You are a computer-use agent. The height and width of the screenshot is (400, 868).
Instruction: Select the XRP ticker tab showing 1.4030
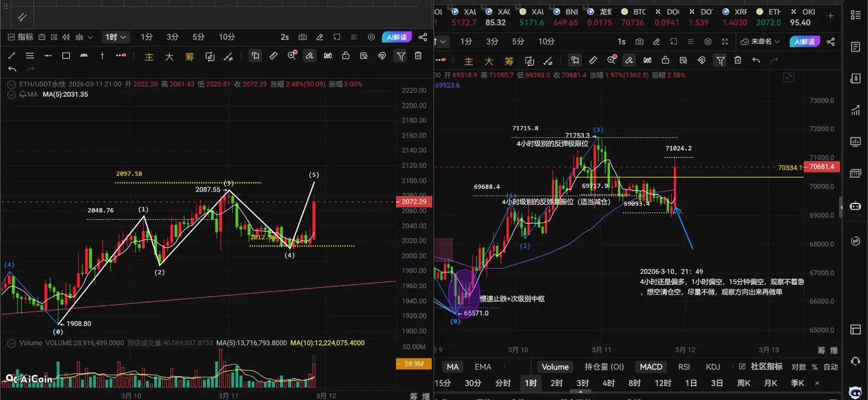pyautogui.click(x=735, y=17)
